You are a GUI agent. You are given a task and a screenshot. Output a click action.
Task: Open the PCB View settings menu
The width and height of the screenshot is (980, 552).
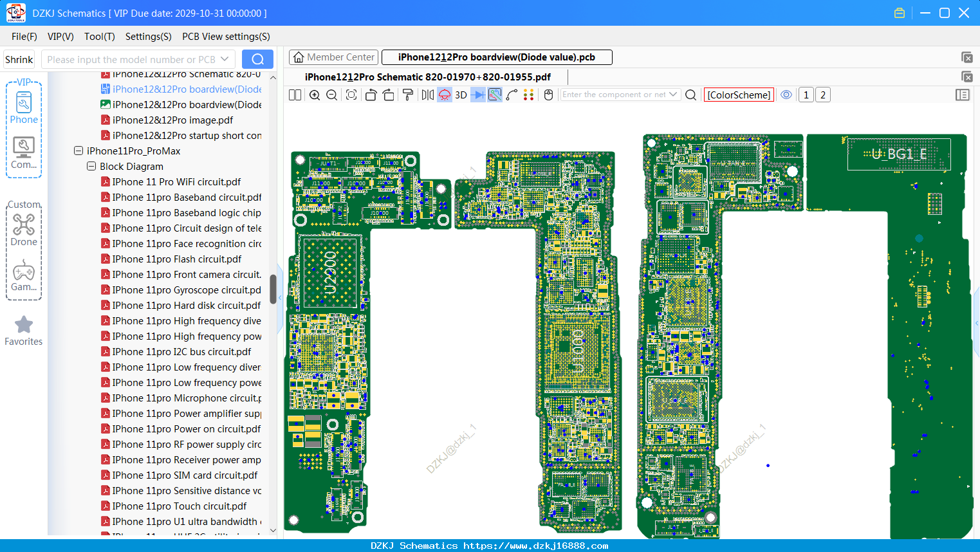(226, 37)
